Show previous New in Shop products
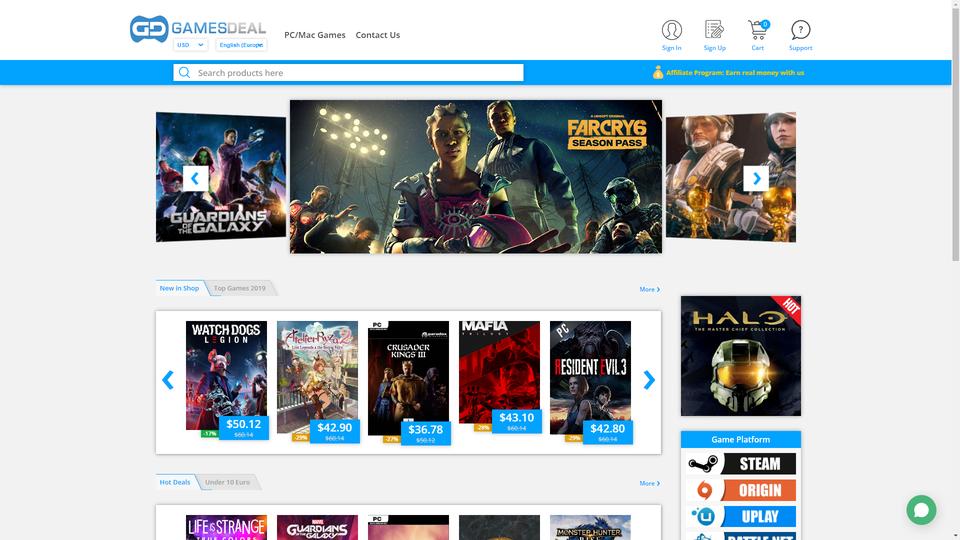The height and width of the screenshot is (540, 960). pos(168,380)
